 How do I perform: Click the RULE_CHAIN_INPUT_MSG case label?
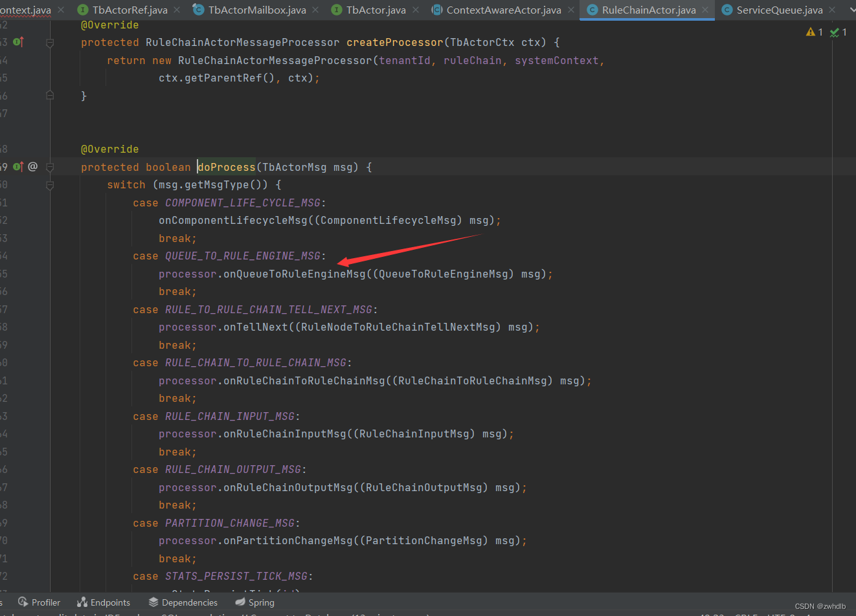[x=230, y=416]
